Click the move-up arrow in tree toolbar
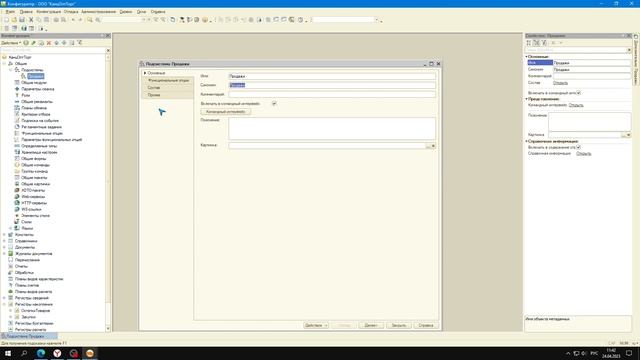This screenshot has height=360, width=640. coord(57,43)
